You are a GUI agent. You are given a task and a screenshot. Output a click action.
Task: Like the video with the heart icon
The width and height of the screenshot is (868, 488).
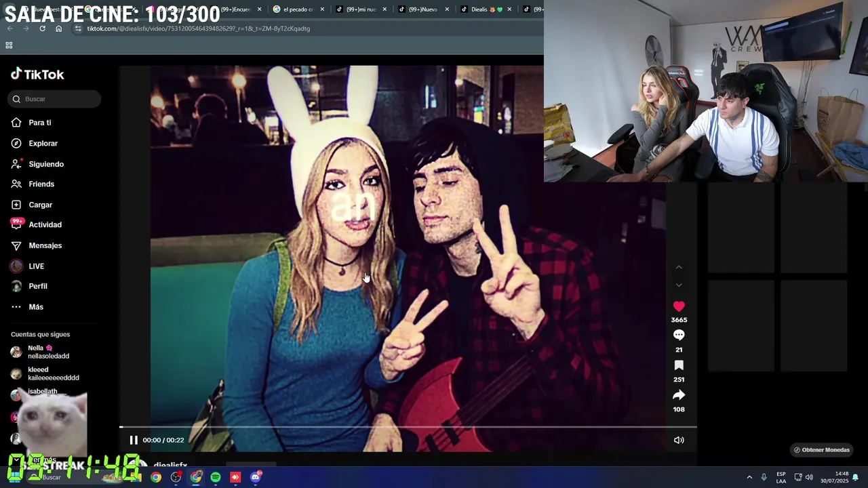tap(679, 306)
